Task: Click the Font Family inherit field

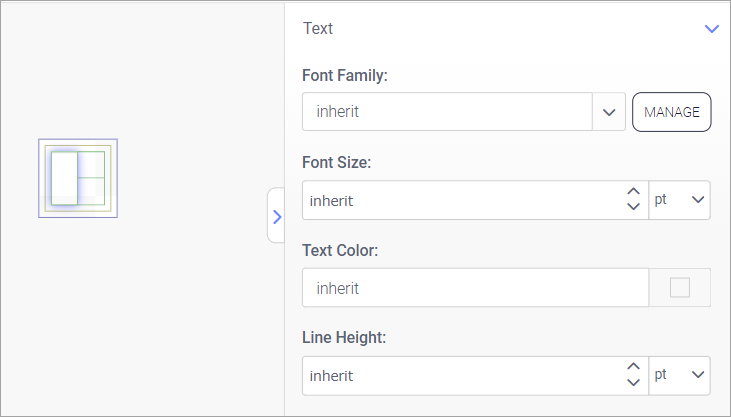Action: point(446,112)
